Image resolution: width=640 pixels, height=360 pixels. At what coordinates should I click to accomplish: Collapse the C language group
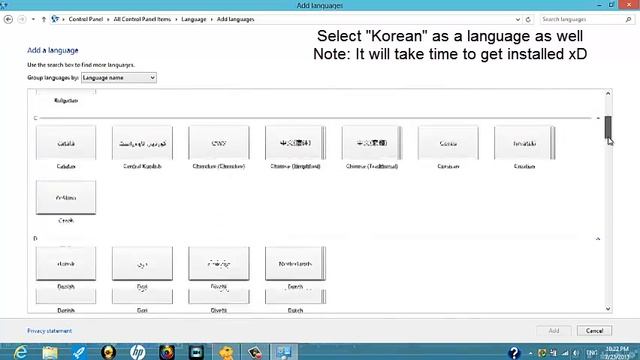[x=598, y=118]
